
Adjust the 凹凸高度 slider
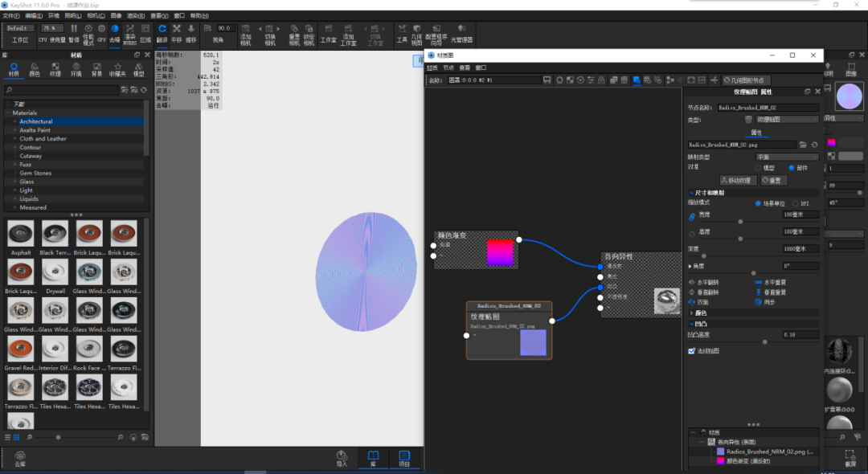(765, 342)
